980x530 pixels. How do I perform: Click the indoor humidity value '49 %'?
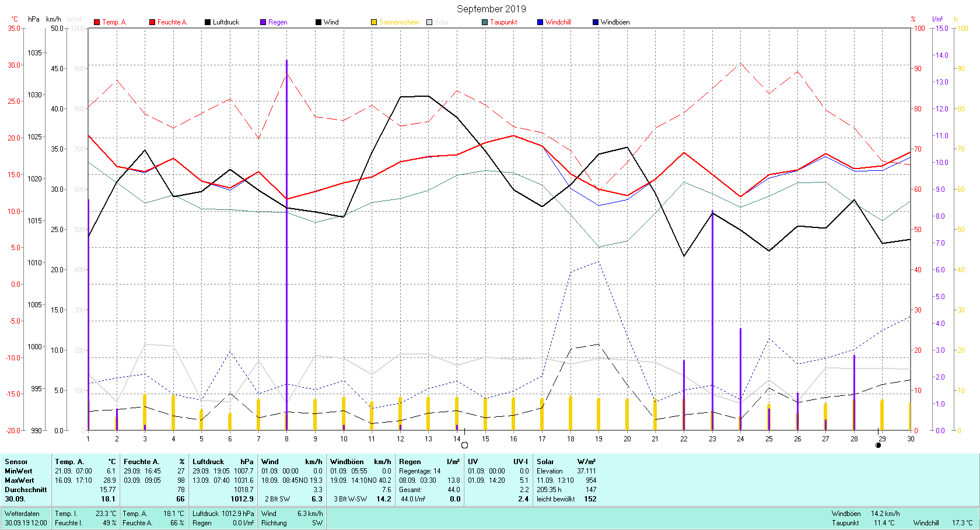pyautogui.click(x=110, y=523)
